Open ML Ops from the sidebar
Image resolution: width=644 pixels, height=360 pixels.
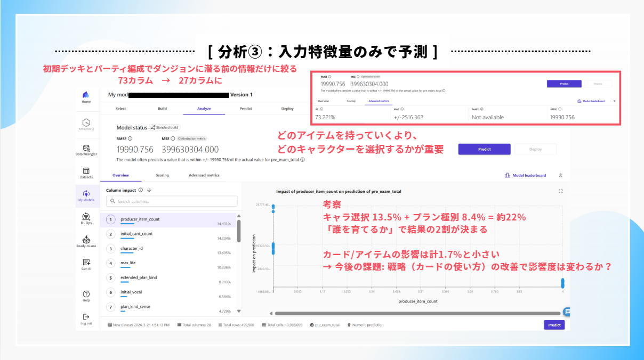pyautogui.click(x=86, y=219)
